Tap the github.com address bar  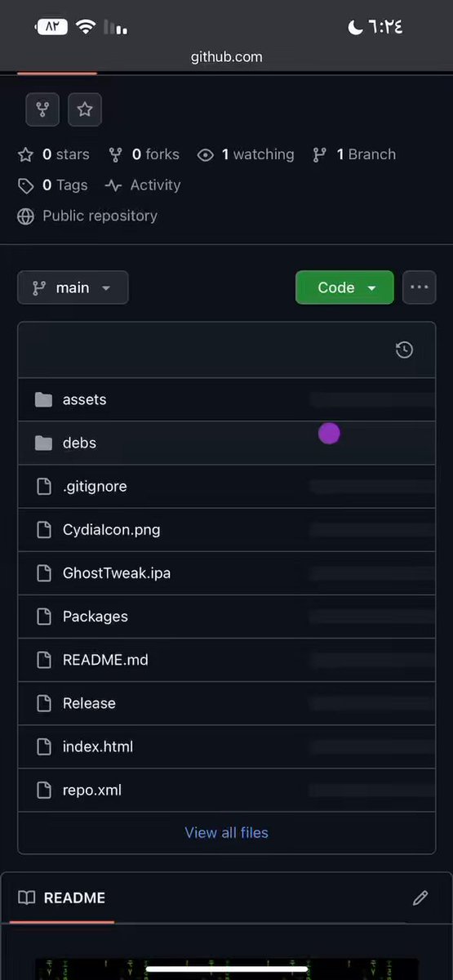227,57
